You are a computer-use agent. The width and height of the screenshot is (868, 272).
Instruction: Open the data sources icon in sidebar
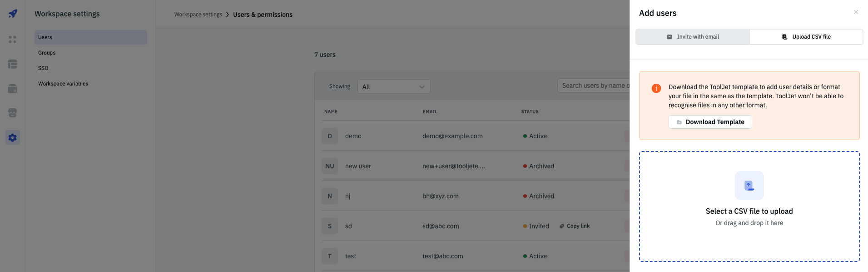pos(13,89)
